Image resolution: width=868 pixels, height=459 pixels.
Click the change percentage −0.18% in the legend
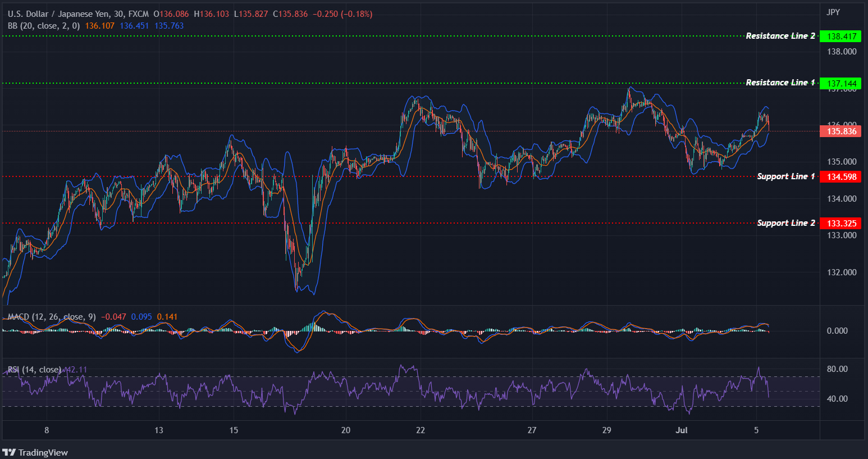(358, 13)
